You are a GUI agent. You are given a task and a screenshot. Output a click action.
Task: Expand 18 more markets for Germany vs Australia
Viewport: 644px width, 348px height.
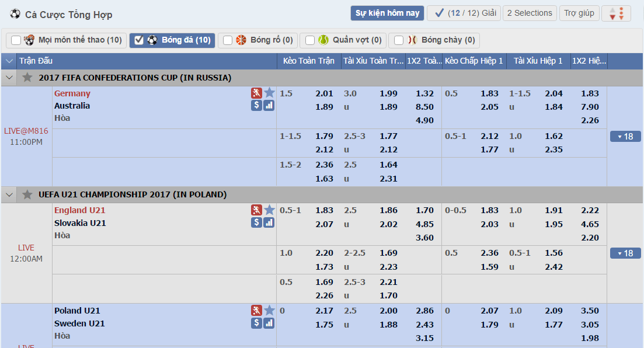[x=625, y=137]
